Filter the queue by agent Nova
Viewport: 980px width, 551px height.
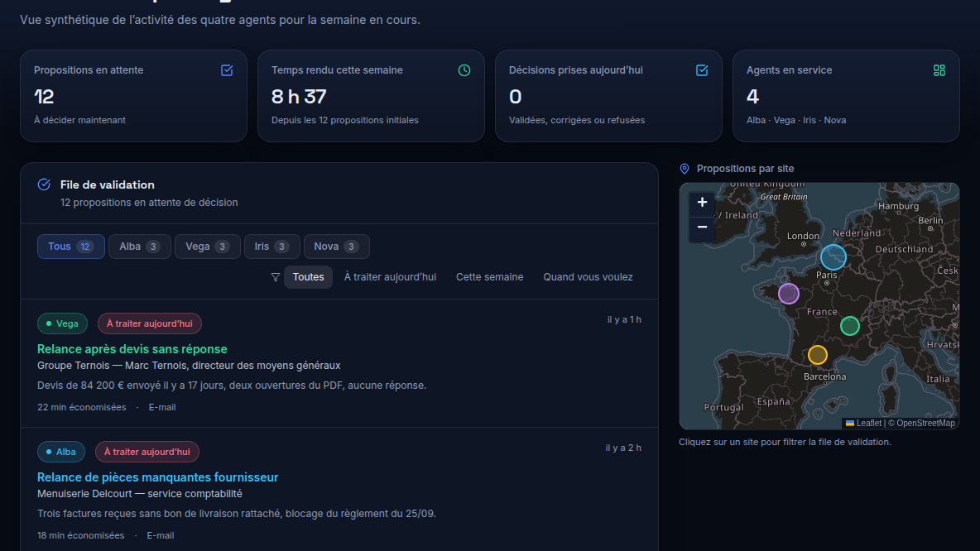pos(336,247)
